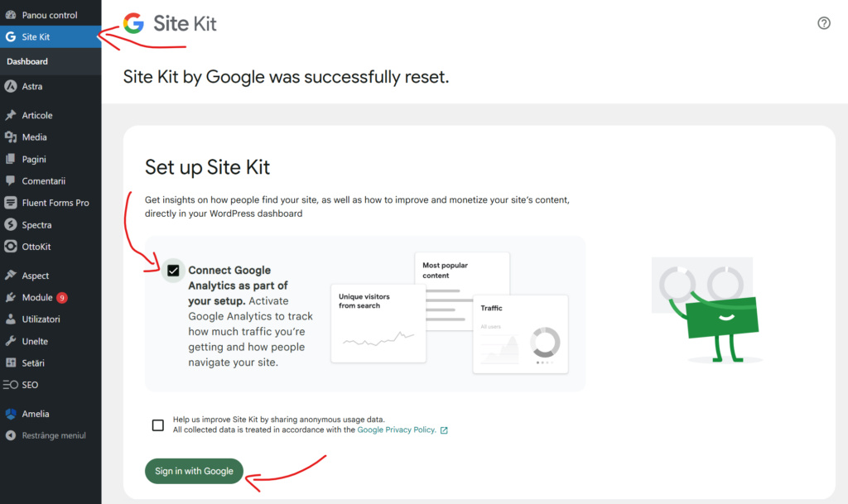Click Sign in with Google button
The width and height of the screenshot is (848, 504).
194,471
